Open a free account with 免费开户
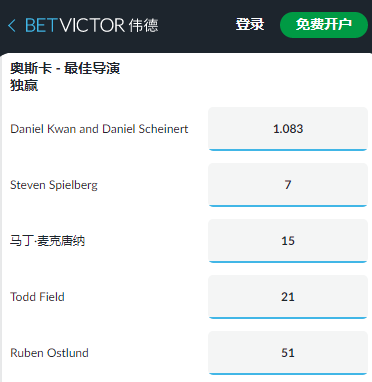Viewport: 372px width, 382px height. point(324,25)
